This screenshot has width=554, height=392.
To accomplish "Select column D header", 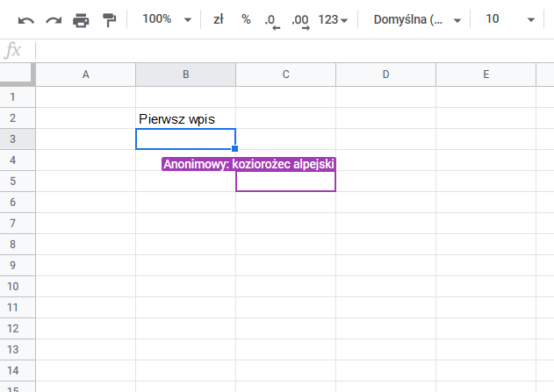I will (385, 75).
